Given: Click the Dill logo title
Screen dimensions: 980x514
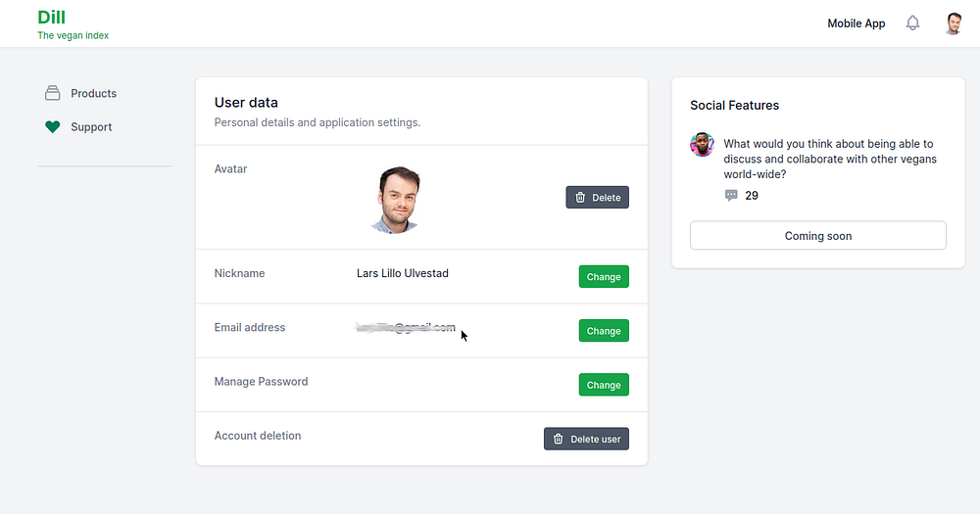Looking at the screenshot, I should pyautogui.click(x=52, y=17).
